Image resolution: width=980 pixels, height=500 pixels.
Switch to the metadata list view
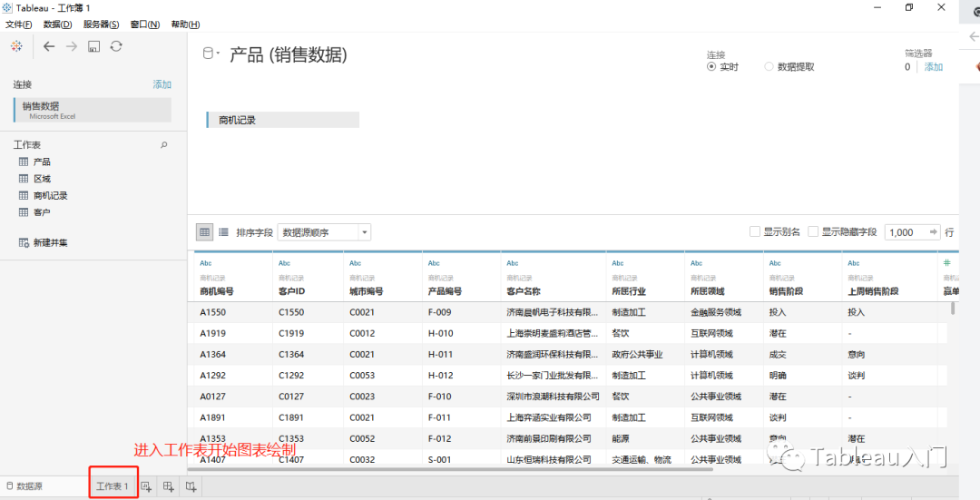click(x=223, y=232)
